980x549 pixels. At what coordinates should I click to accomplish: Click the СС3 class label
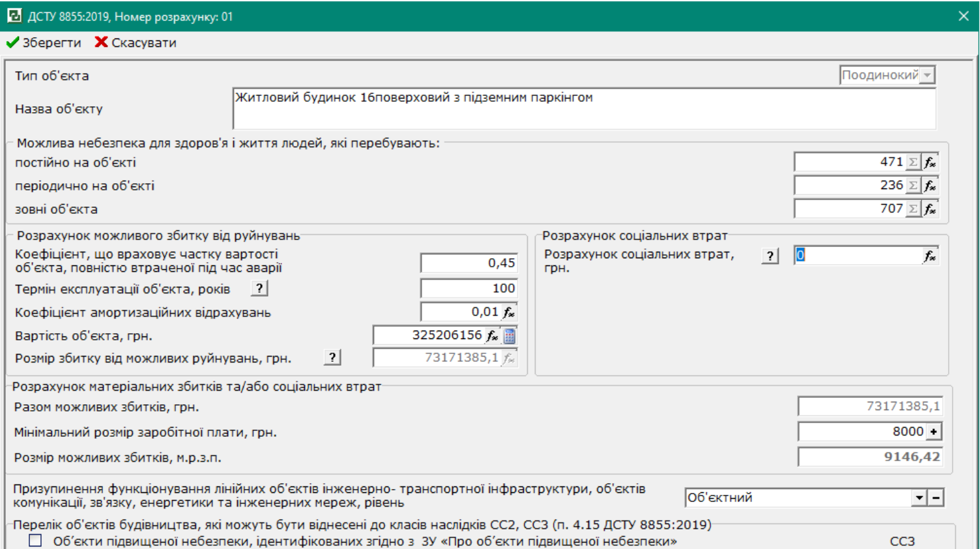point(902,541)
